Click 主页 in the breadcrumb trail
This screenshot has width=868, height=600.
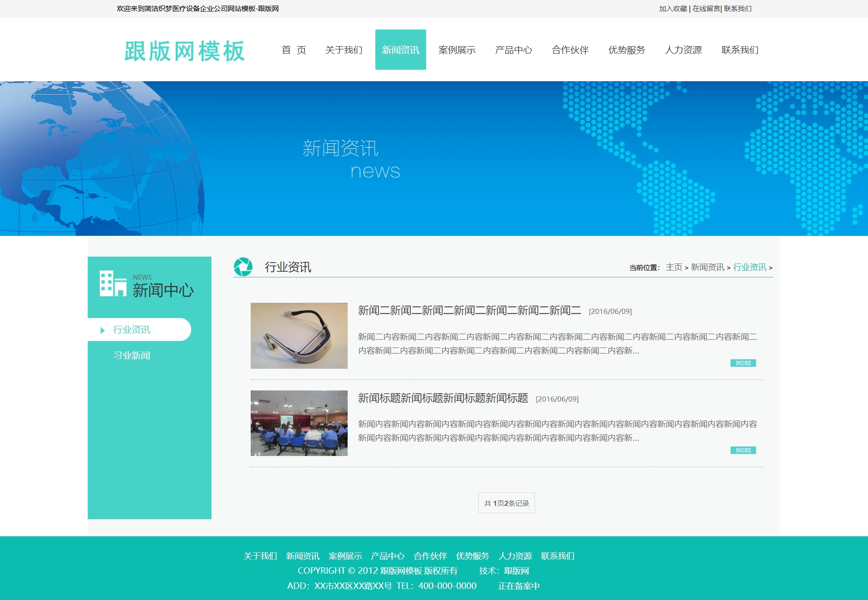pyautogui.click(x=674, y=267)
